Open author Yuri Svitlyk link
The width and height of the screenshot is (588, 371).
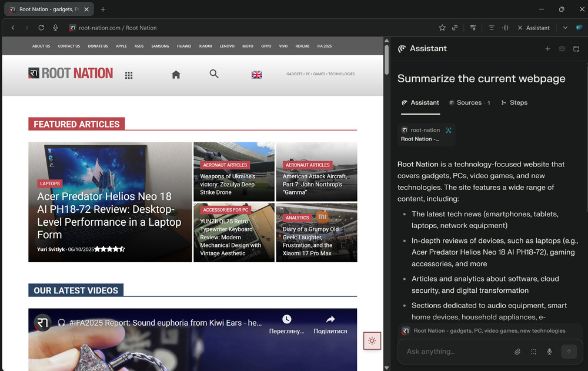point(51,249)
